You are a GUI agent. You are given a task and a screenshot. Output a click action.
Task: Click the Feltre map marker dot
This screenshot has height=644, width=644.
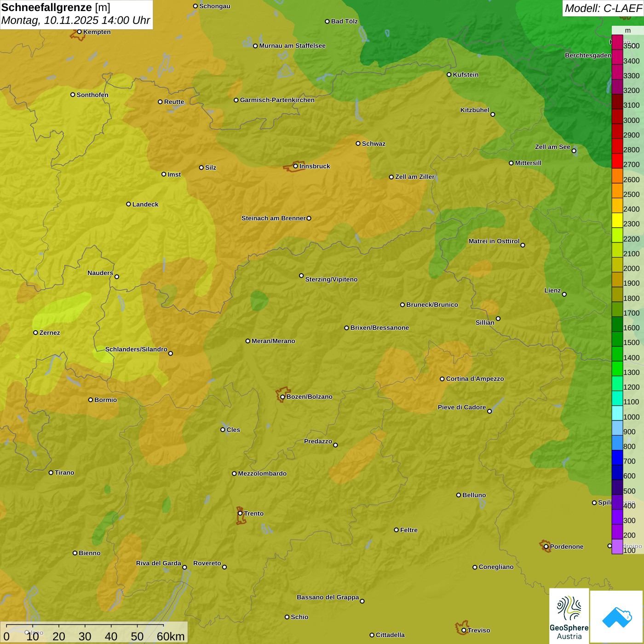point(396,530)
